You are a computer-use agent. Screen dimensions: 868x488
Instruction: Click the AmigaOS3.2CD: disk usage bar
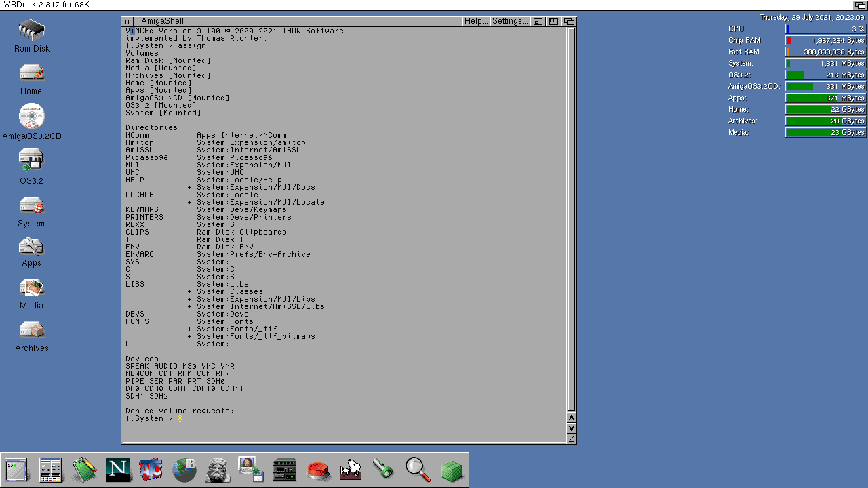coord(825,86)
